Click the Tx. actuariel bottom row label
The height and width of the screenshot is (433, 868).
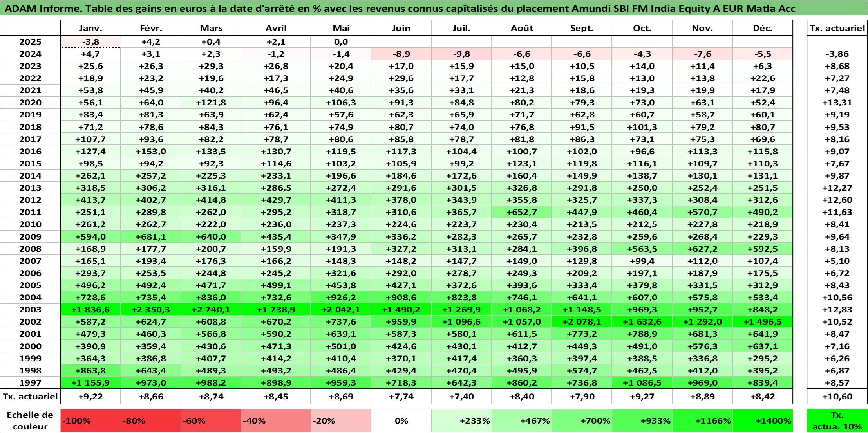tap(30, 397)
